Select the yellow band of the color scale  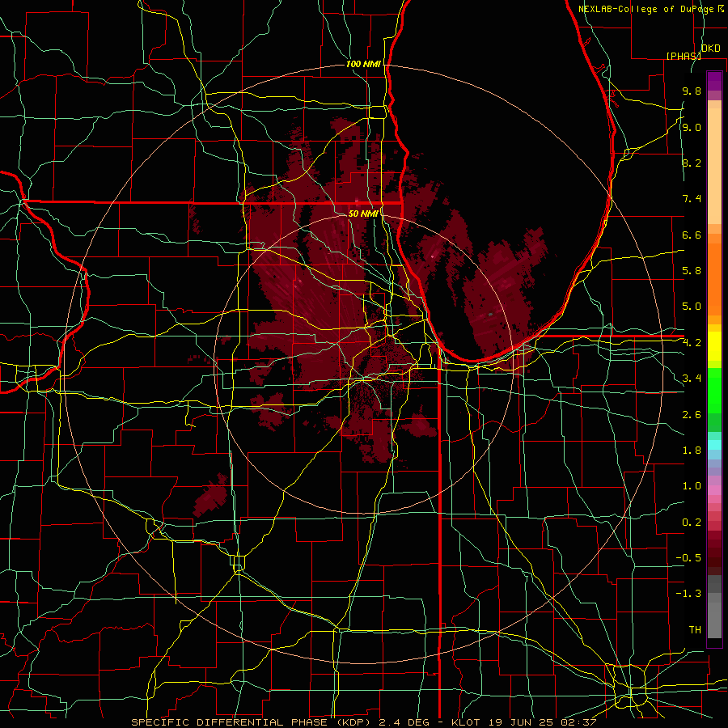(x=714, y=346)
